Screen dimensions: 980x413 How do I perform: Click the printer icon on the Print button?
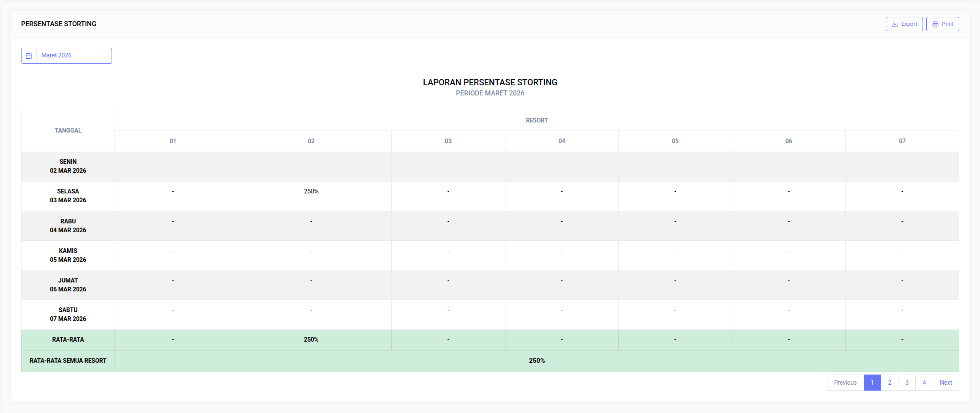pyautogui.click(x=935, y=24)
